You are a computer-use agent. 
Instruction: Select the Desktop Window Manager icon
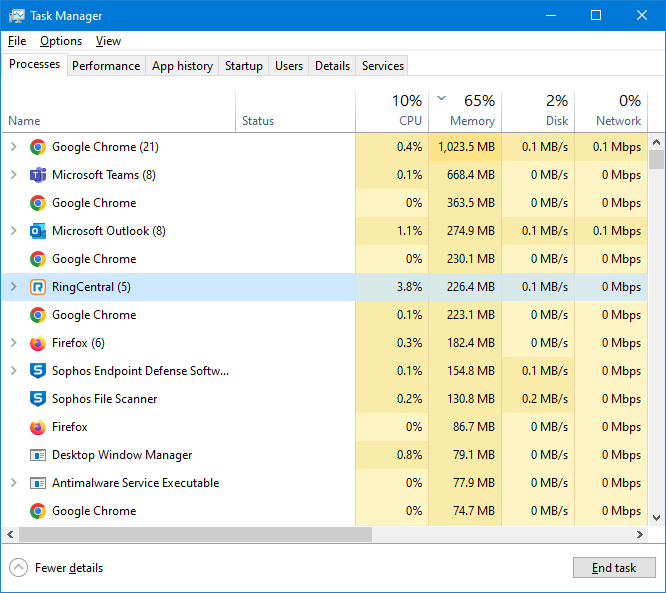point(38,455)
